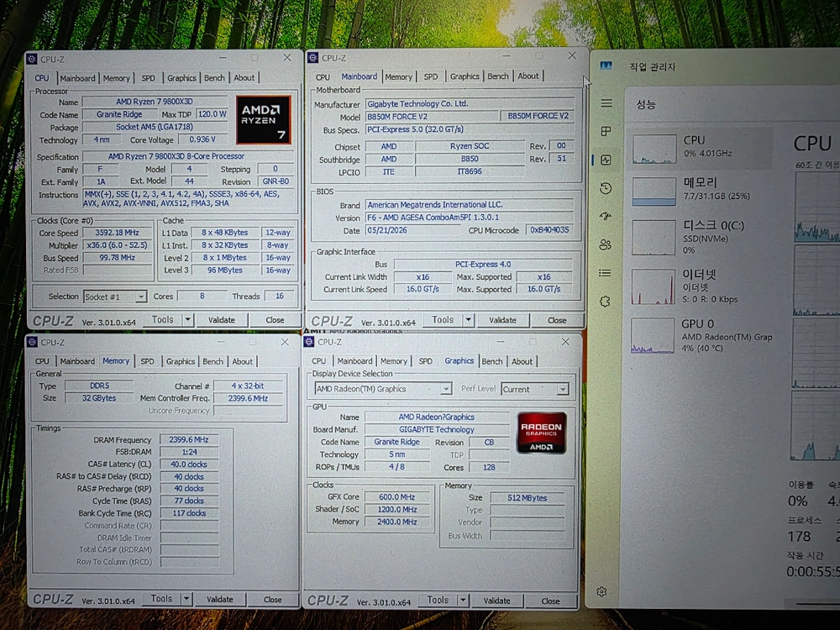Select disk 0 (C:) thumbnail in Task Manager

tap(654, 238)
